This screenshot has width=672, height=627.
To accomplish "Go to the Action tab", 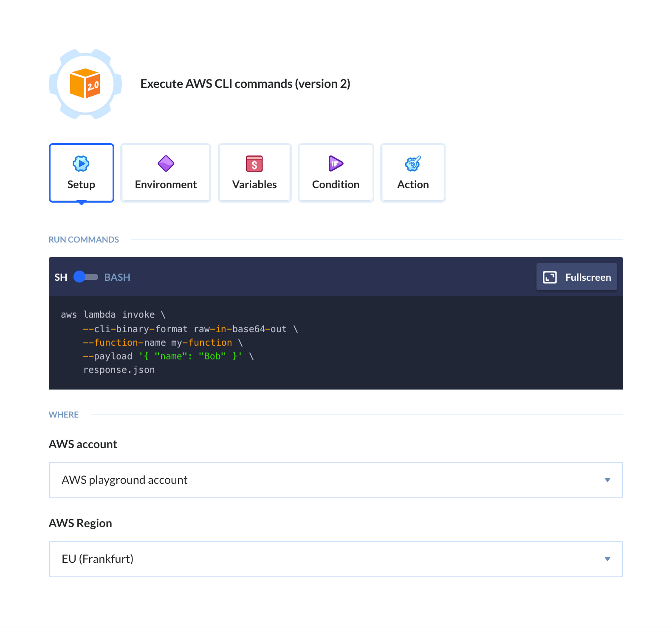I will [x=413, y=173].
